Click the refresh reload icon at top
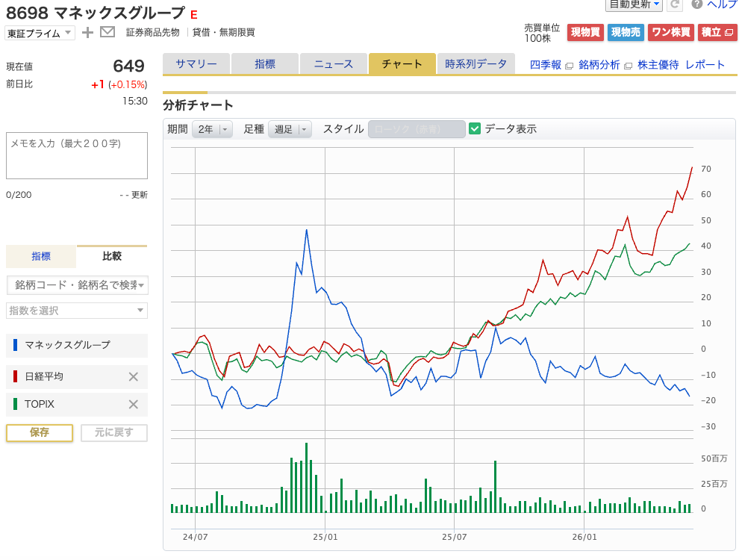 tap(676, 4)
